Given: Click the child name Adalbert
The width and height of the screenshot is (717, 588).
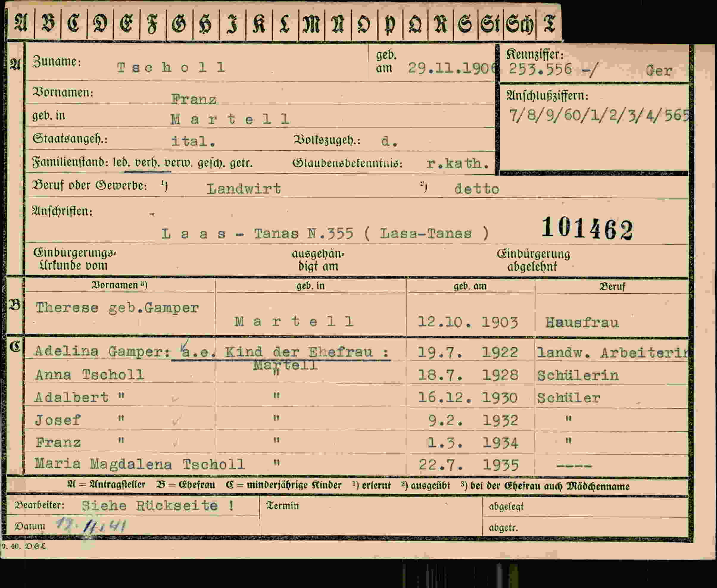Looking at the screenshot, I should (x=71, y=398).
